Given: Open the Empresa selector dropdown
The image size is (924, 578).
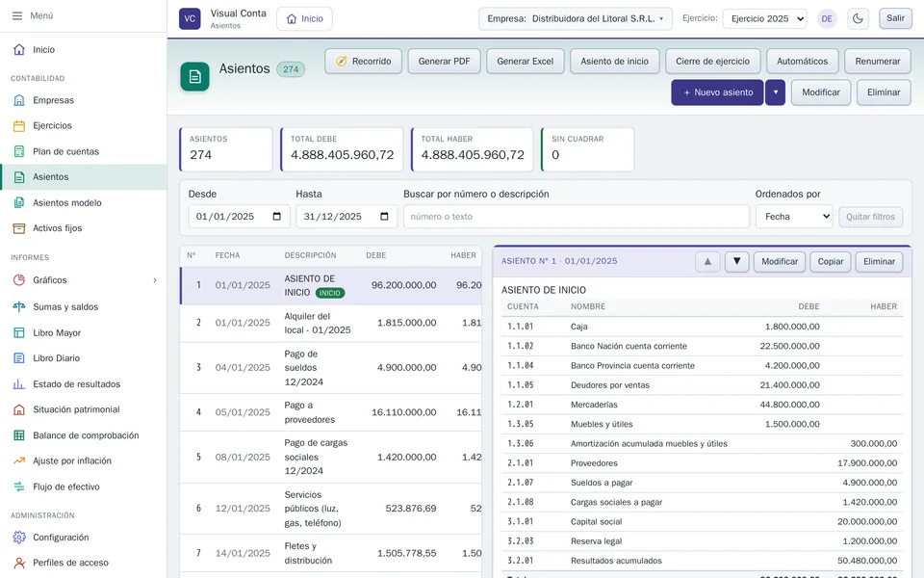Looking at the screenshot, I should coord(576,19).
